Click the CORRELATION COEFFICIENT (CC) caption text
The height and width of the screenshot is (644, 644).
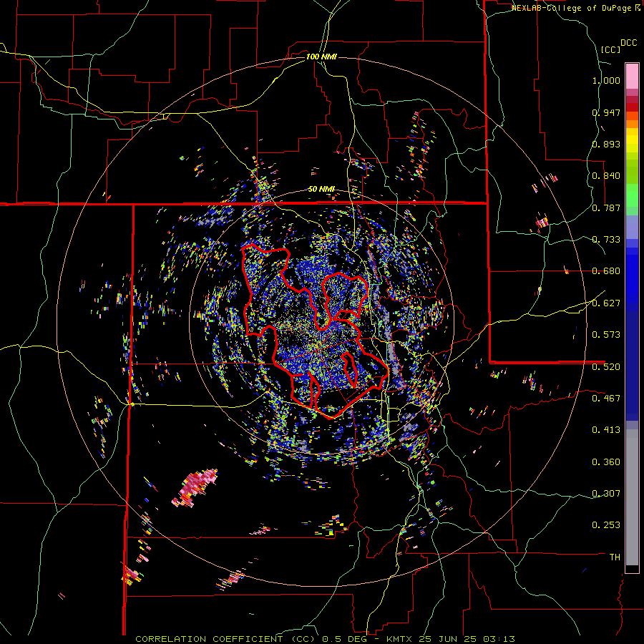click(225, 639)
